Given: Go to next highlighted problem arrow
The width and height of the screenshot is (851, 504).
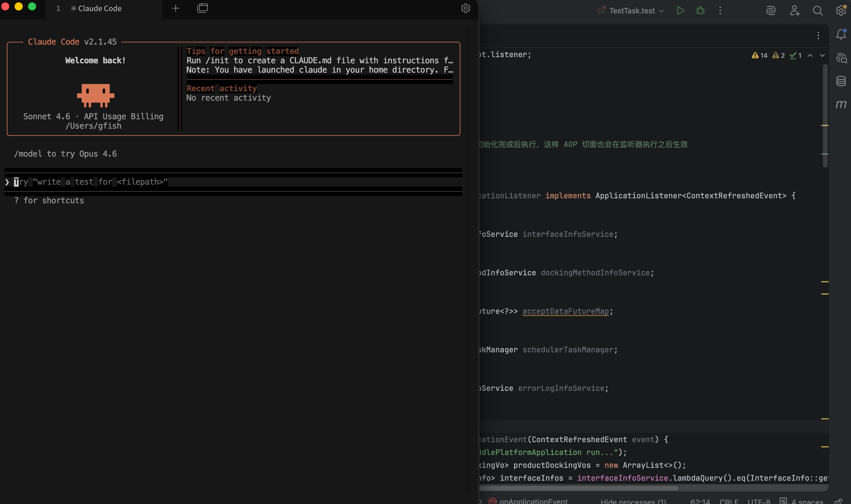Looking at the screenshot, I should pos(822,55).
